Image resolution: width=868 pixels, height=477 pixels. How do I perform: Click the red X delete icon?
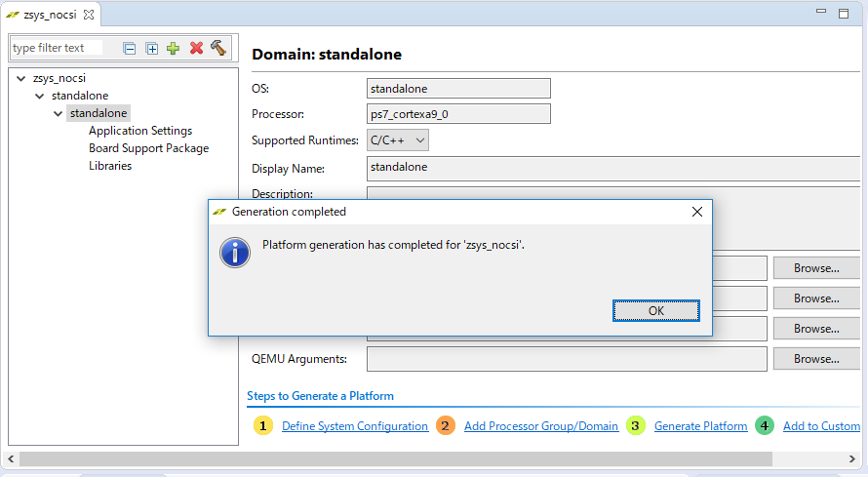(x=196, y=48)
